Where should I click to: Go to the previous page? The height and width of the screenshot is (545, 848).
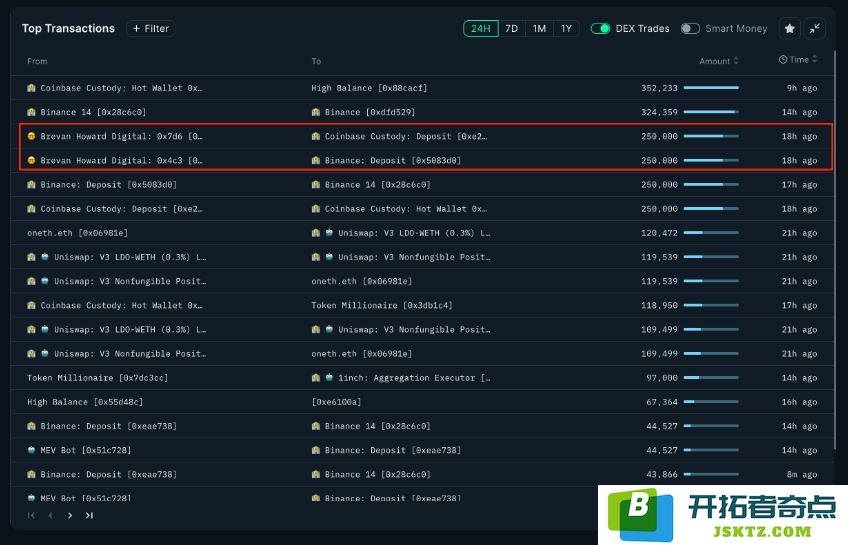point(51,515)
